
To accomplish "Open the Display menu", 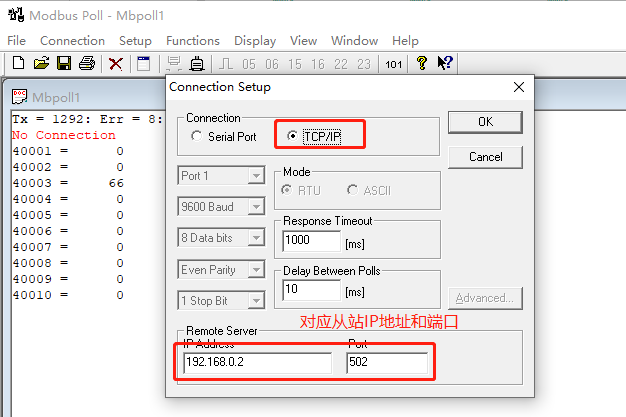I will tap(255, 41).
